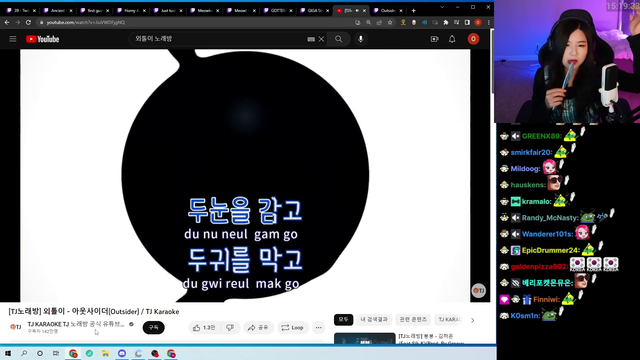Open the recommended video thumbnail in sidebar
Screen dimensions: 640x360
click(364, 338)
